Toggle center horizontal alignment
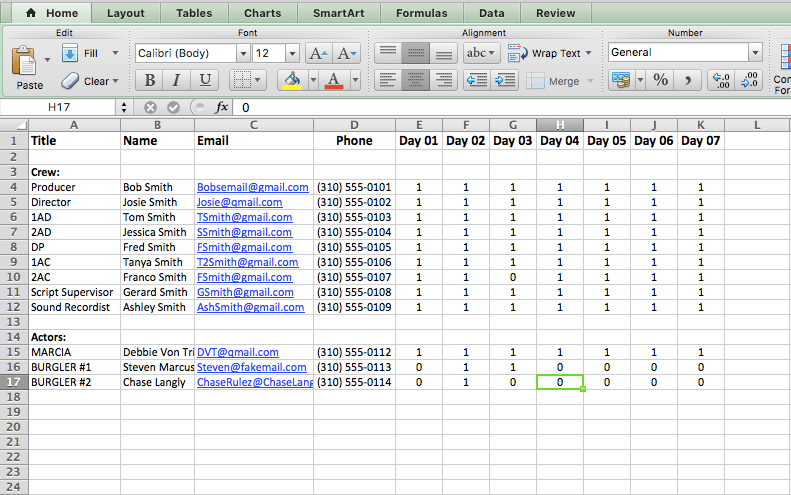 (x=416, y=80)
